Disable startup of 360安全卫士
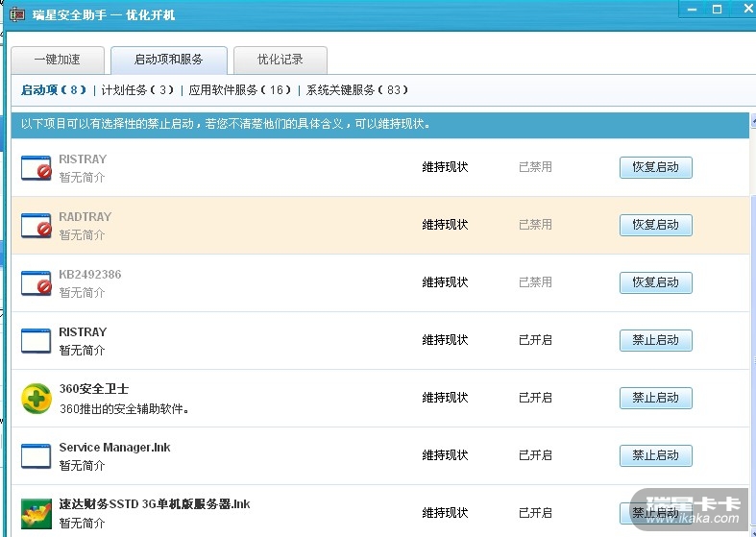The width and height of the screenshot is (756, 537). pyautogui.click(x=655, y=398)
